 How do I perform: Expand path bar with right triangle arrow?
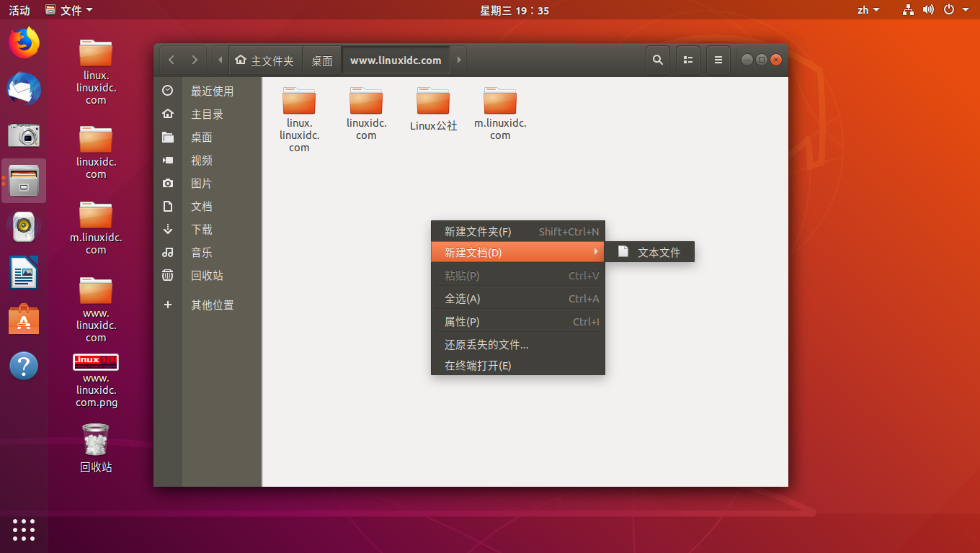pyautogui.click(x=459, y=60)
